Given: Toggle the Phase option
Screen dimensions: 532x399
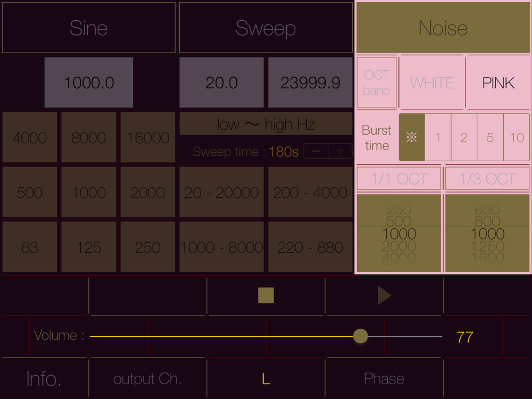Looking at the screenshot, I should (384, 378).
